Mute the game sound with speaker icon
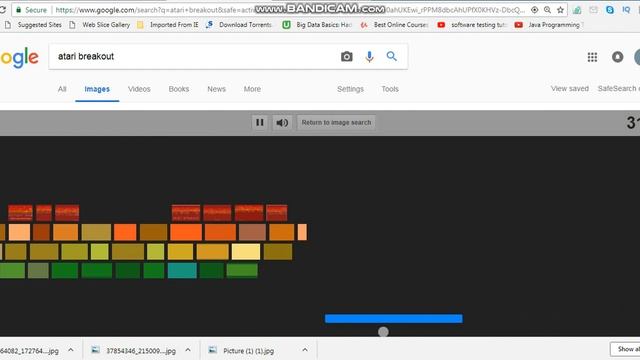 [x=282, y=122]
